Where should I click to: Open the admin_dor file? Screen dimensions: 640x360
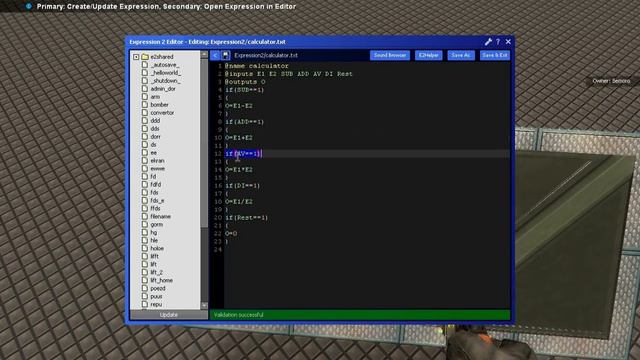pyautogui.click(x=163, y=89)
